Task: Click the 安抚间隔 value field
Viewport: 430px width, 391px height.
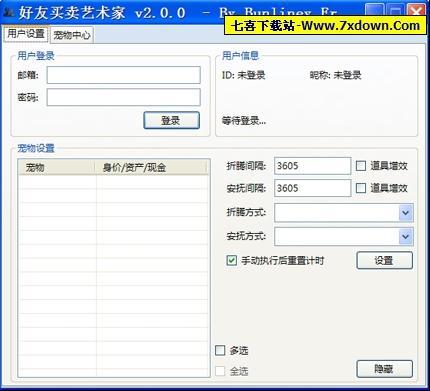Action: point(312,188)
